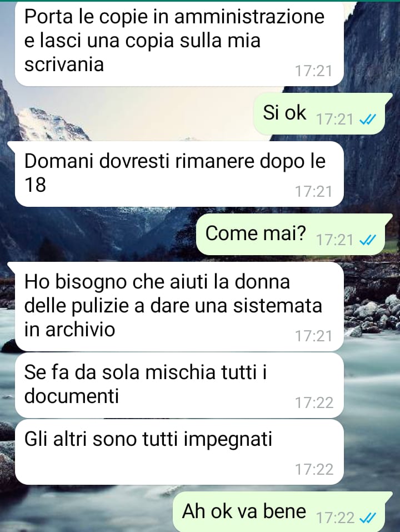Tap the read receipt ticks on 'Come mai?'
This screenshot has height=532, width=400.
(367, 240)
